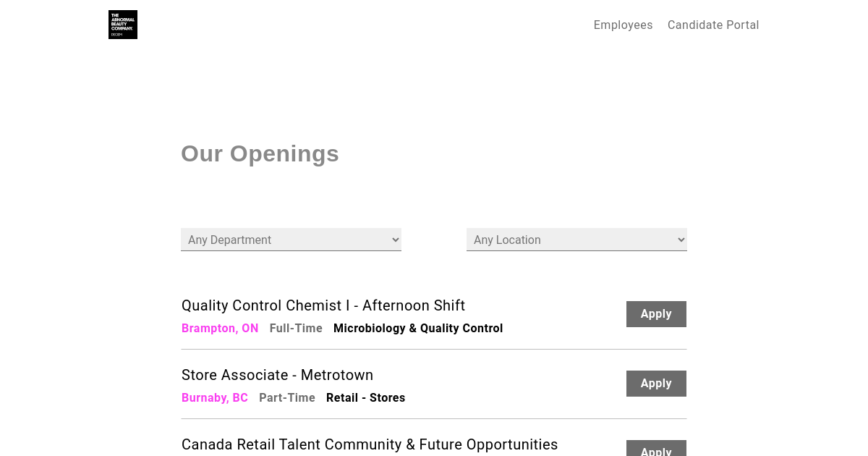Image resolution: width=868 pixels, height=456 pixels.
Task: Click the Microbiology & Quality Control department label
Action: pos(418,328)
